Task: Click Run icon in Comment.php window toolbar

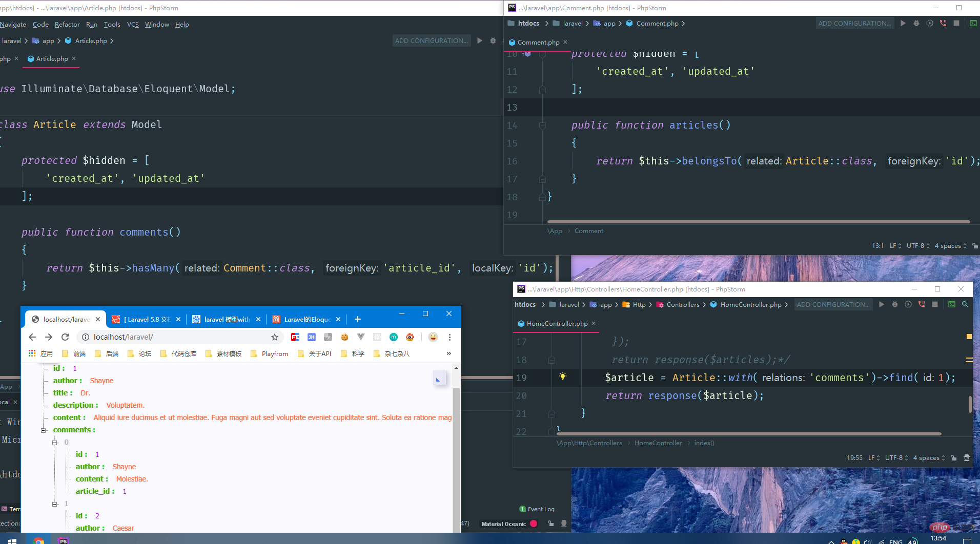Action: [903, 23]
